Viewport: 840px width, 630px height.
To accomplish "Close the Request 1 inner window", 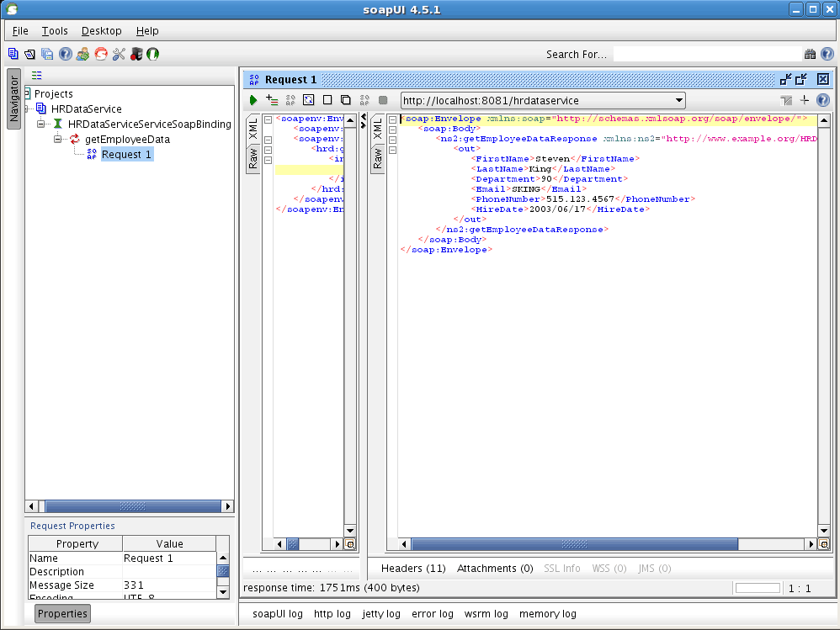I will click(823, 80).
